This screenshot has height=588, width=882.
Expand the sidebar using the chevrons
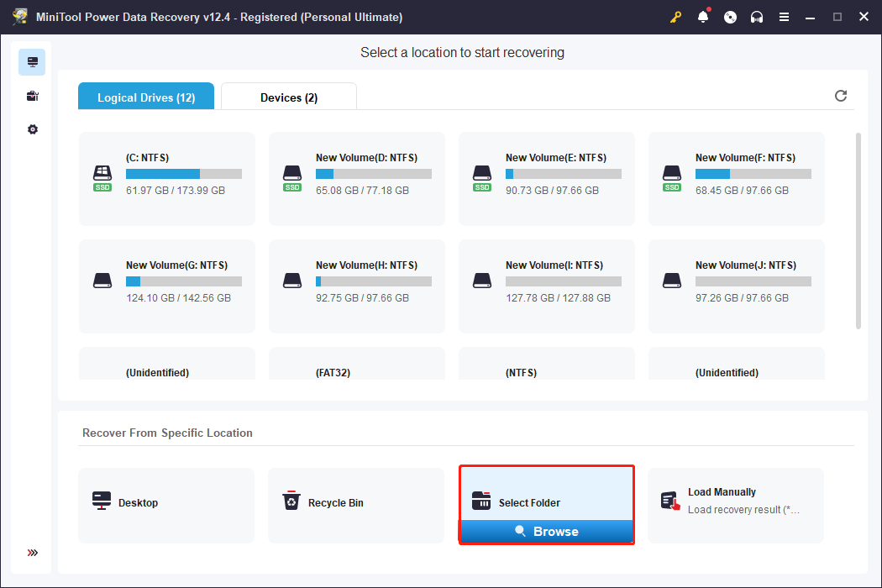(32, 553)
